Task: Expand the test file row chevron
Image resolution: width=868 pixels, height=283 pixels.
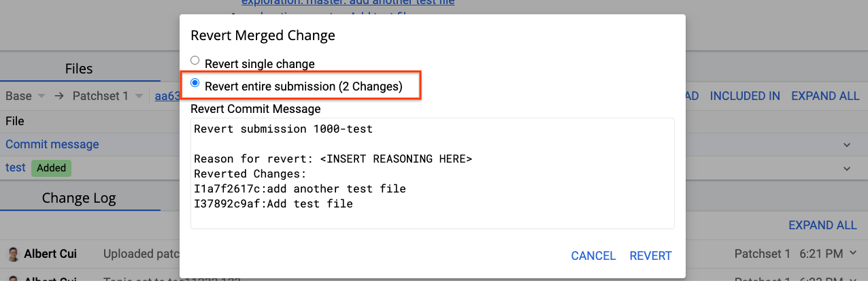Action: (847, 168)
